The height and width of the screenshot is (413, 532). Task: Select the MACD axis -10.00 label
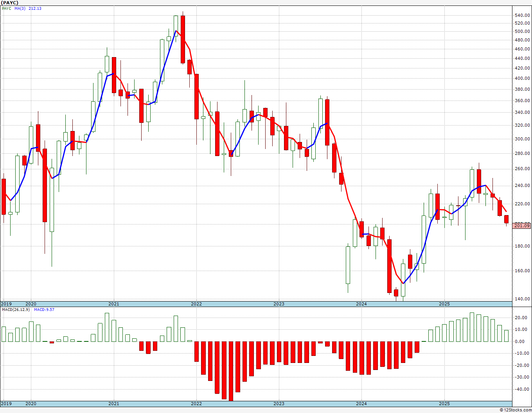coord(523,354)
